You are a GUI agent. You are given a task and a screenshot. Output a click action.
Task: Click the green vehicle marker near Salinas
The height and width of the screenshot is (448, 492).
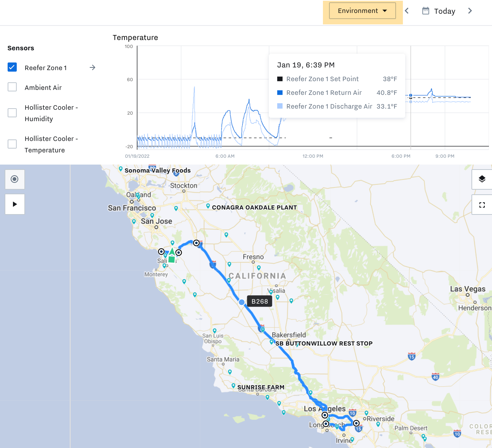coord(172,256)
